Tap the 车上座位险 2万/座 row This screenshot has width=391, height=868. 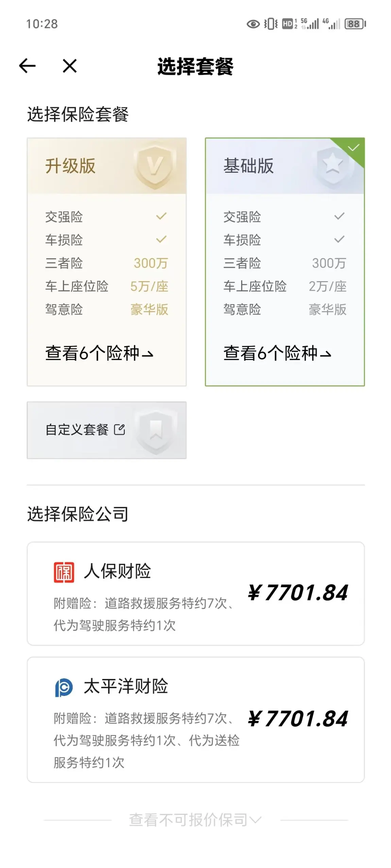click(x=285, y=286)
